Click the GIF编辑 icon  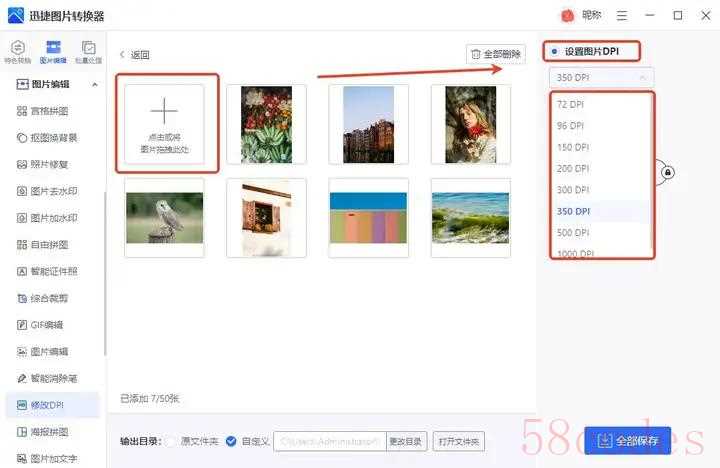[22, 325]
